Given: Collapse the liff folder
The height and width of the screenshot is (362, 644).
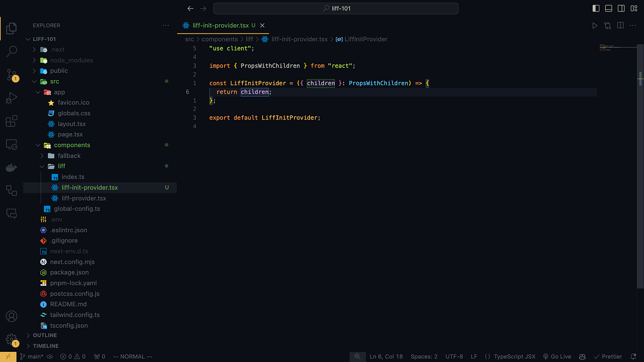Looking at the screenshot, I should [x=100, y=166].
